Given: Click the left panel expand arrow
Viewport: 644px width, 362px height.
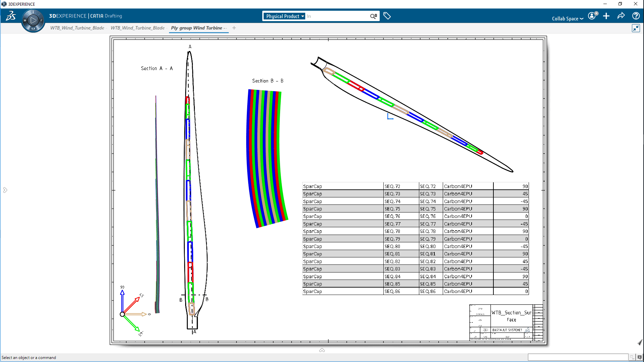Looking at the screenshot, I should click(5, 190).
